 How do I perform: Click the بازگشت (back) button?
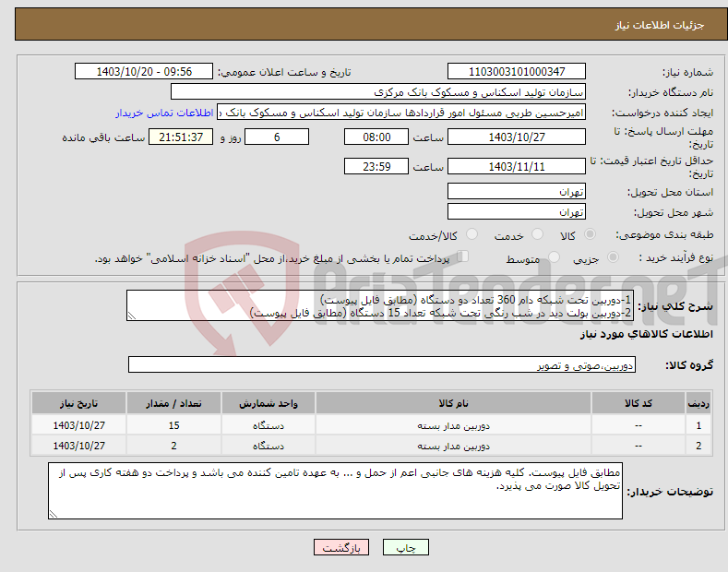(x=341, y=547)
